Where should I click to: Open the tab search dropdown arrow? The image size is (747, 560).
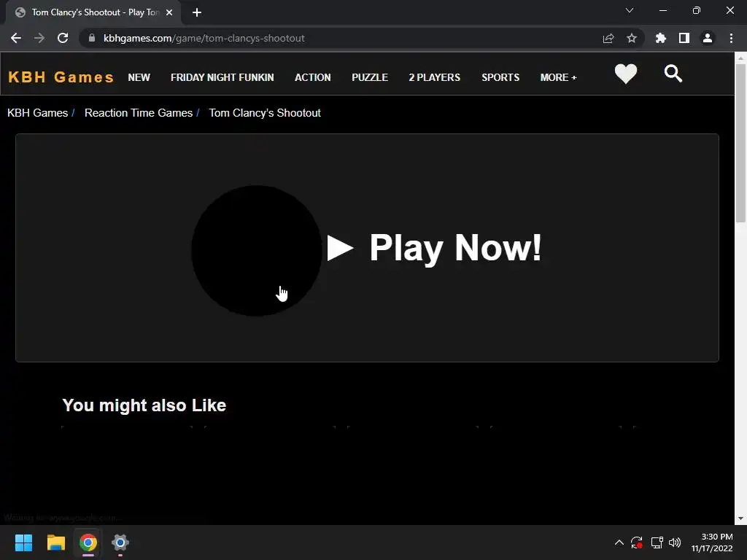630,10
